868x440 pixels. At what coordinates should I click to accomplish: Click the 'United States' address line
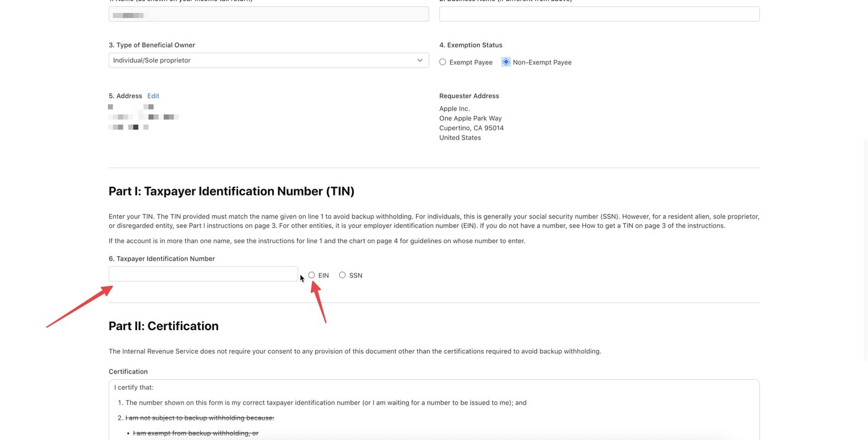click(460, 138)
